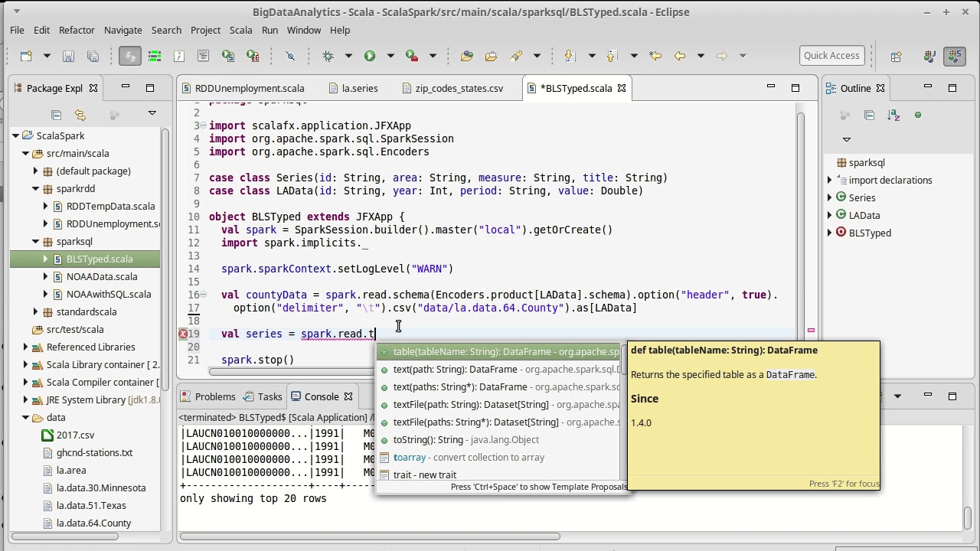Close the BLSTyped.scala editor tab
Image resolution: width=980 pixels, height=551 pixels.
pos(622,88)
